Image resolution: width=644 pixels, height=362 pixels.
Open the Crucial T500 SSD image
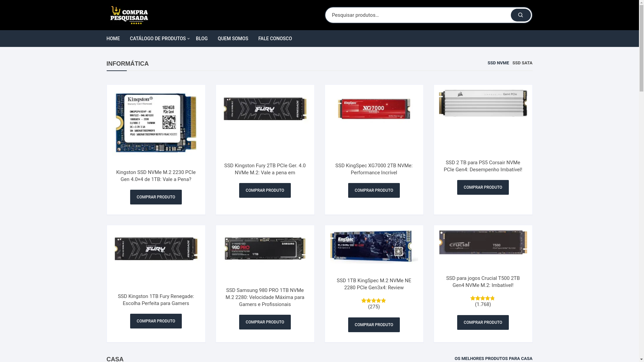(x=483, y=243)
